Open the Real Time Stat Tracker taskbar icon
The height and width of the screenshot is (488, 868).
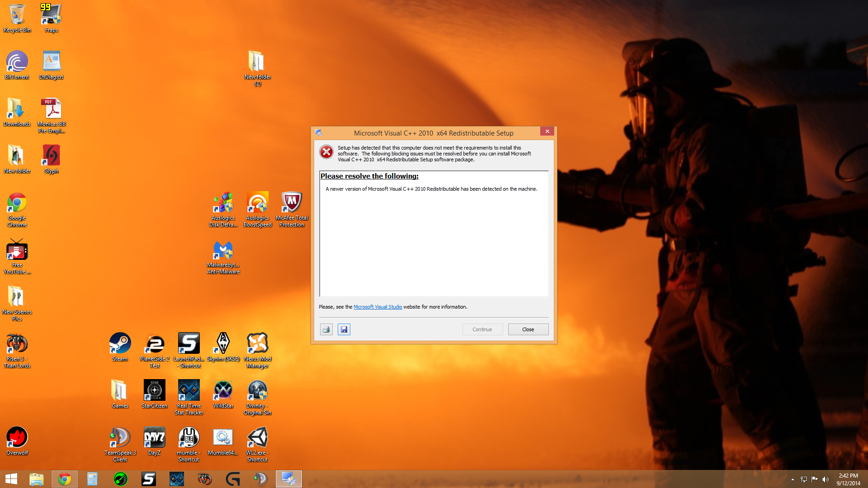click(x=177, y=479)
